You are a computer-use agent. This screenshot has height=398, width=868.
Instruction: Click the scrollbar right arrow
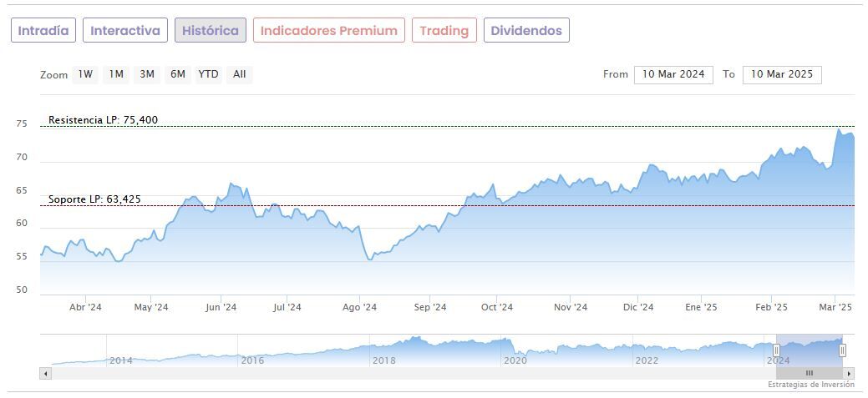pyautogui.click(x=849, y=373)
